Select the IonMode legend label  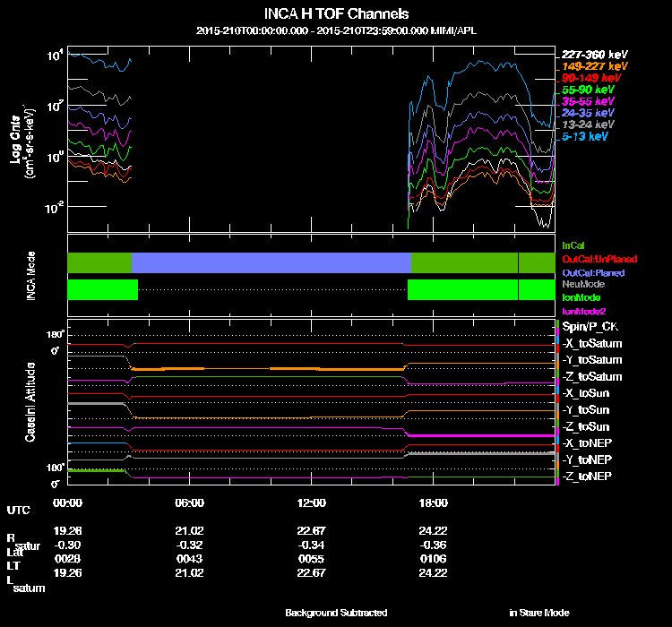582,297
